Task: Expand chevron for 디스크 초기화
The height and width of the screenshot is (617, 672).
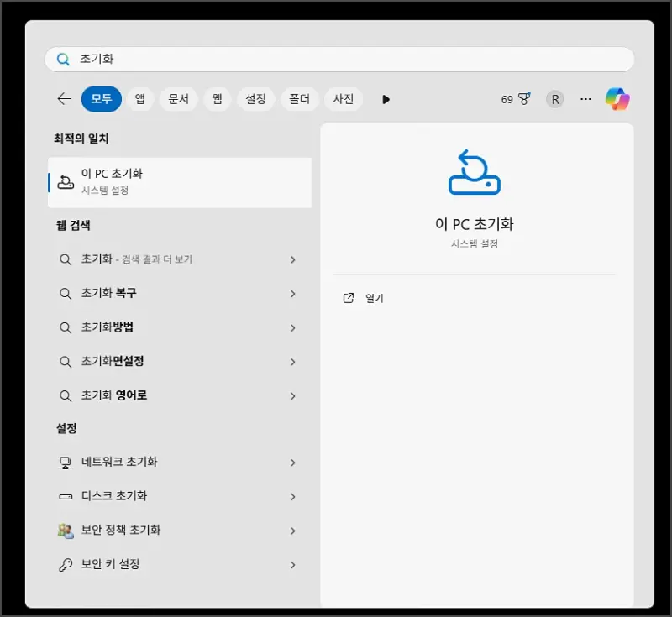Action: [292, 497]
